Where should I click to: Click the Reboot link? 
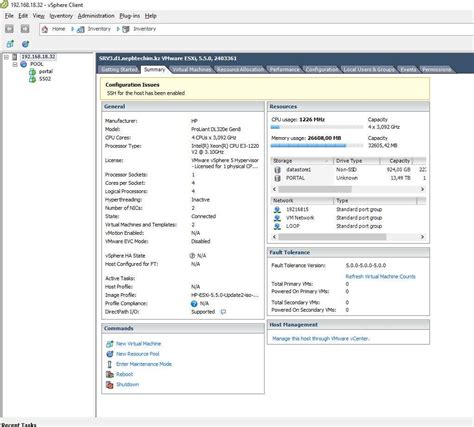(125, 374)
